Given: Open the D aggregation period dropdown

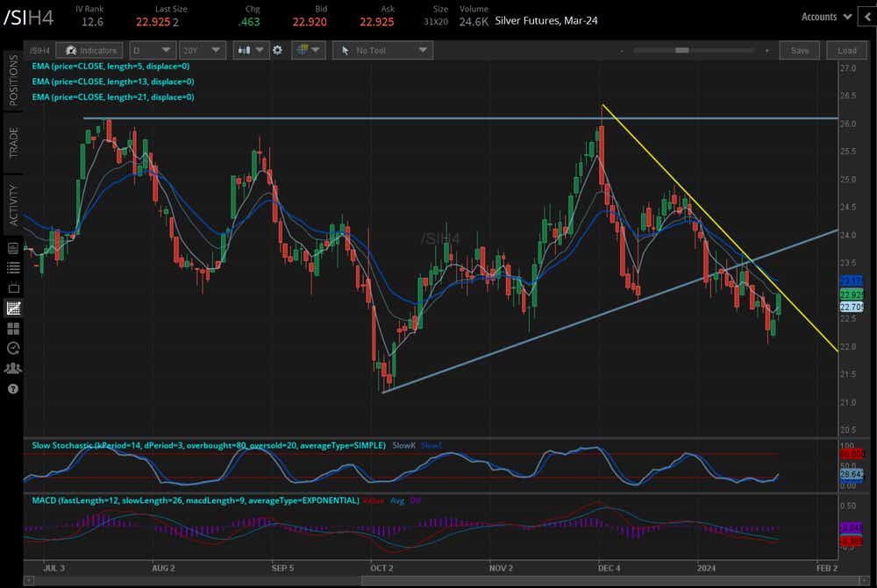Looking at the screenshot, I should click(152, 50).
